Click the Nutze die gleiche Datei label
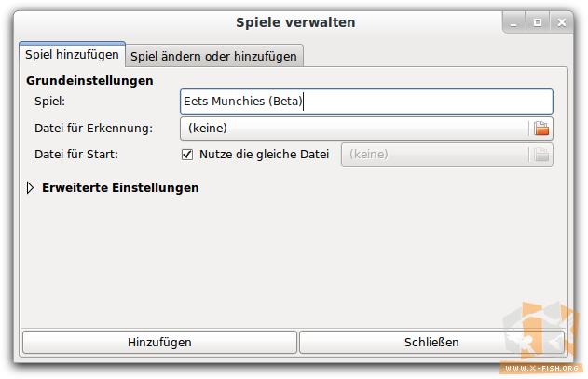Screen dimensions: 588x379 pos(264,155)
